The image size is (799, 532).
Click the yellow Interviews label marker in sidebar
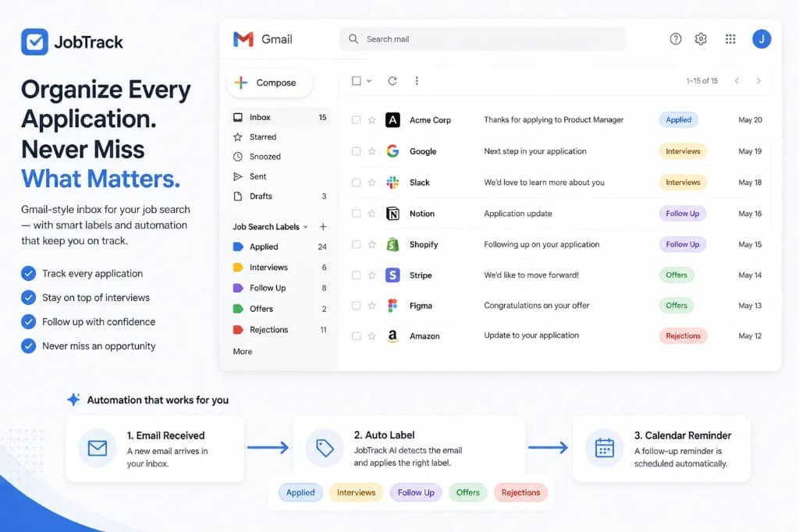click(238, 267)
